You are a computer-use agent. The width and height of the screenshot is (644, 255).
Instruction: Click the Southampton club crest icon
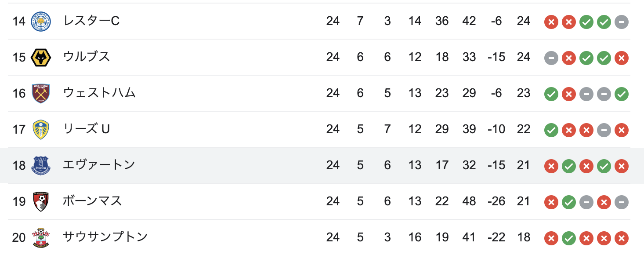(41, 238)
